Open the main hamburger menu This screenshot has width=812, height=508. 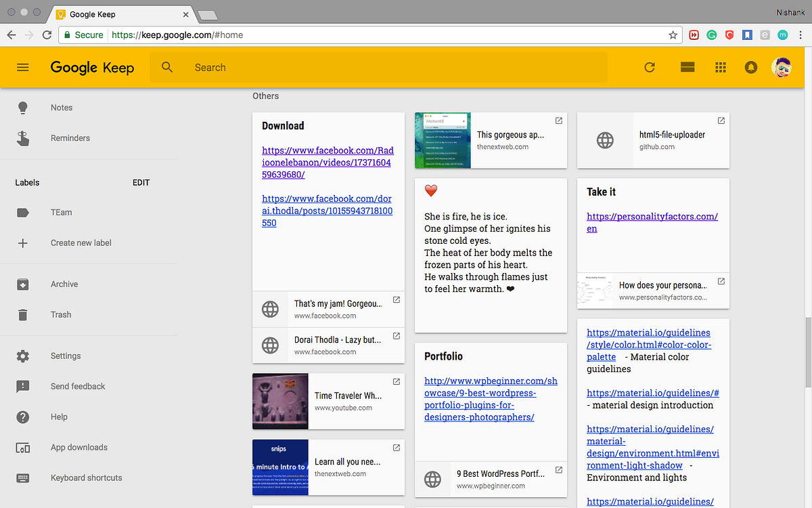23,67
